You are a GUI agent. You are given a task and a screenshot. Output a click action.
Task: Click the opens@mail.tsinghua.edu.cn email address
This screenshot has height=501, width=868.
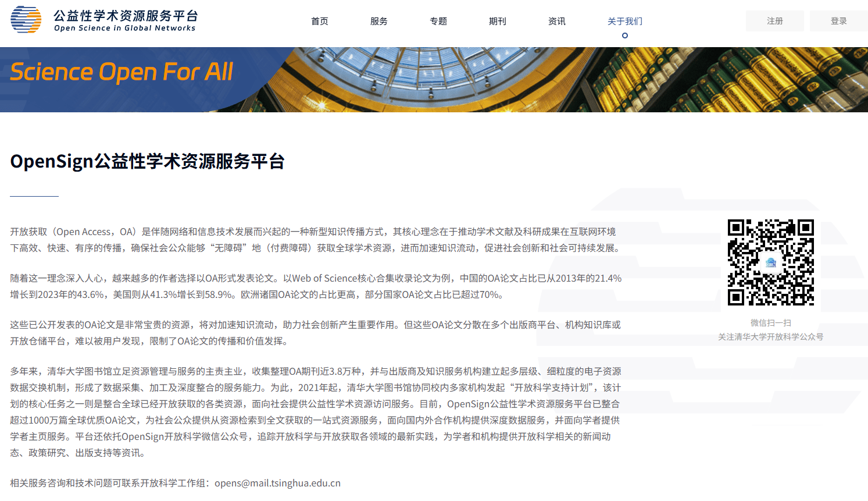coord(278,483)
